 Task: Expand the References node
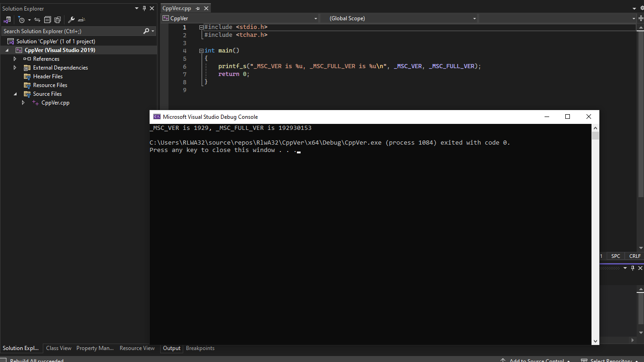point(15,58)
